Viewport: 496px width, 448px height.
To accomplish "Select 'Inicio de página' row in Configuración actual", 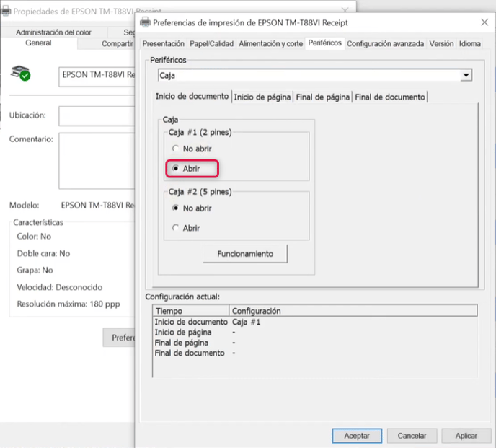I will 315,333.
